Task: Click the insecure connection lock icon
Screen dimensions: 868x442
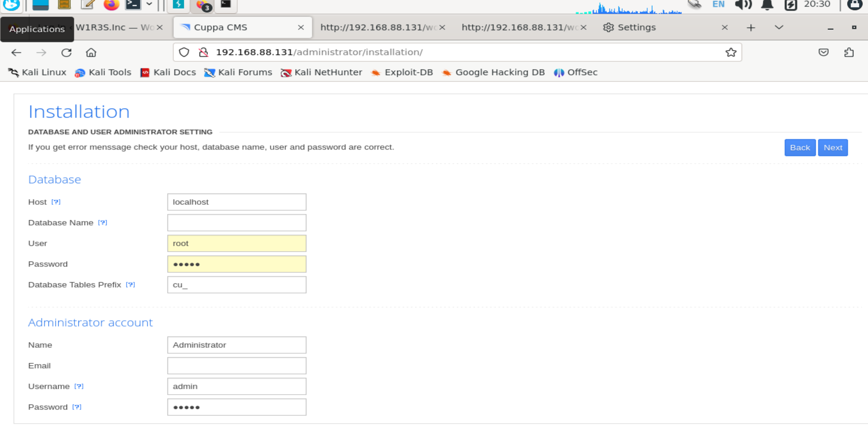Action: [204, 52]
